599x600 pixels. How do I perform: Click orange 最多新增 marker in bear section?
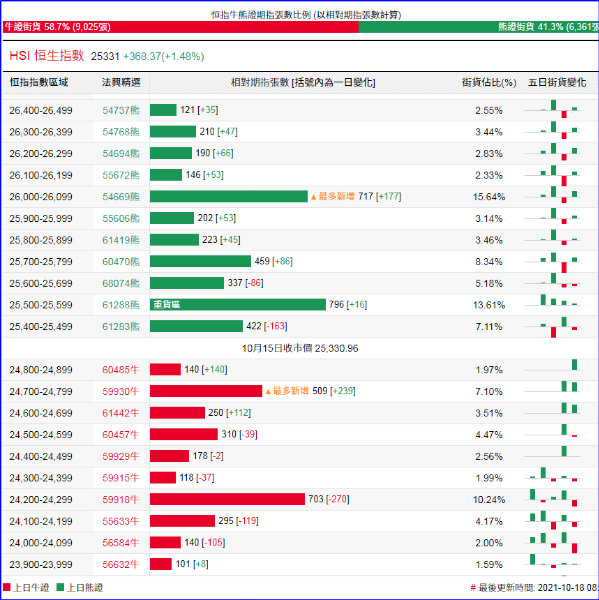pos(333,197)
